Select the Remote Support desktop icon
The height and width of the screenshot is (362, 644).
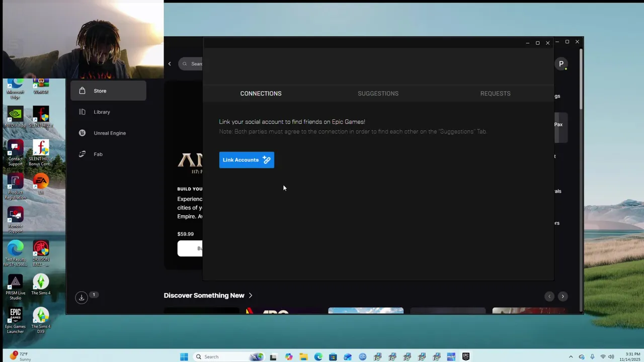15,220
